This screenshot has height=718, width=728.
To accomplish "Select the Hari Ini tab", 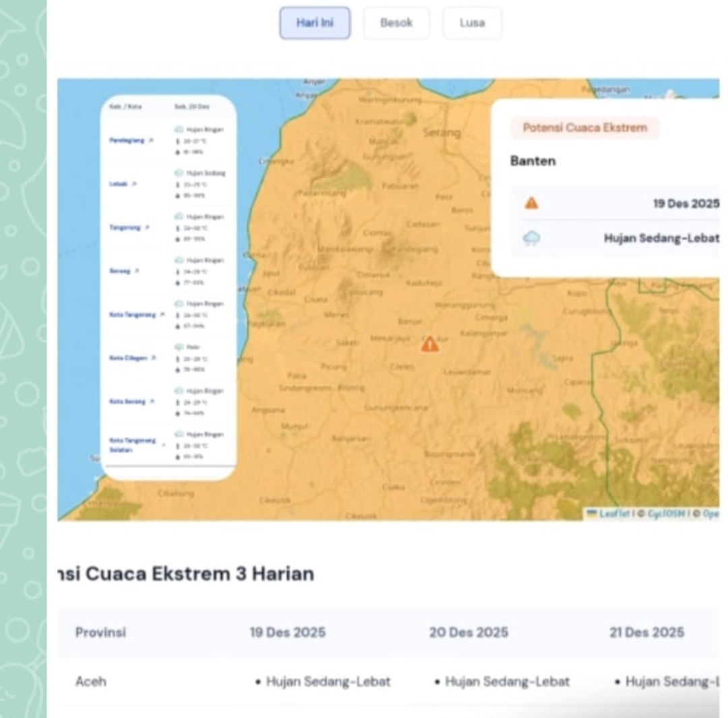I will (315, 23).
